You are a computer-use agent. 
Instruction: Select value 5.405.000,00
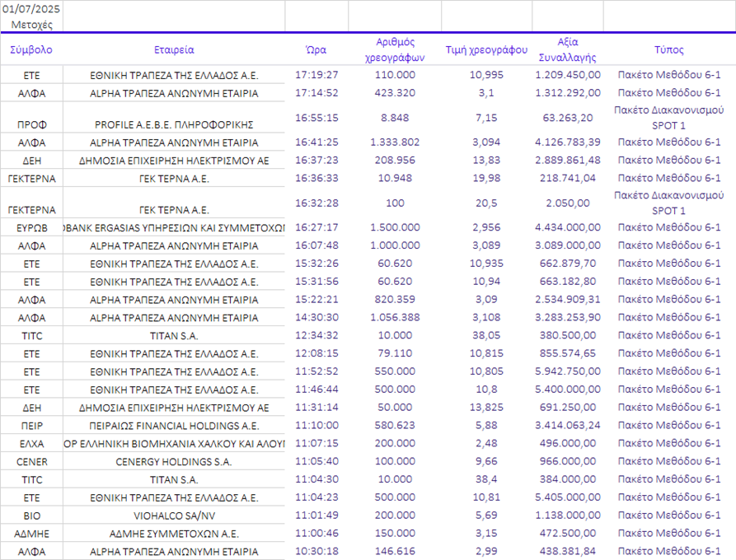[568, 497]
